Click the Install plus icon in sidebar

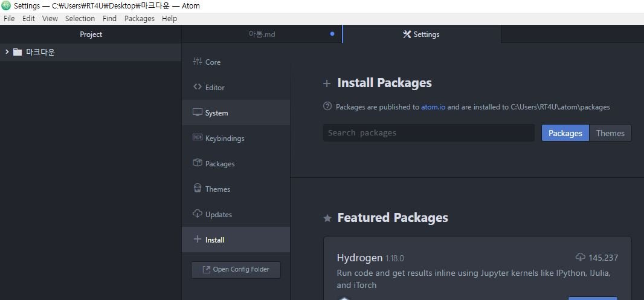[x=197, y=240]
